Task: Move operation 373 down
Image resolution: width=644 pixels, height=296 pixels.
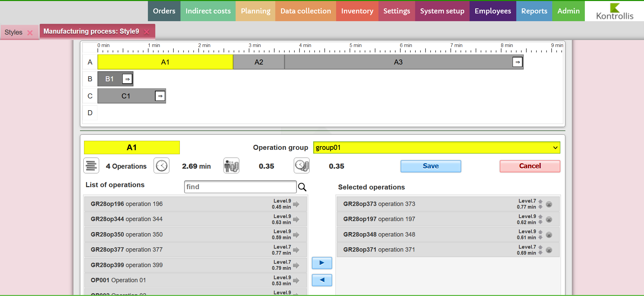Action: (x=540, y=207)
